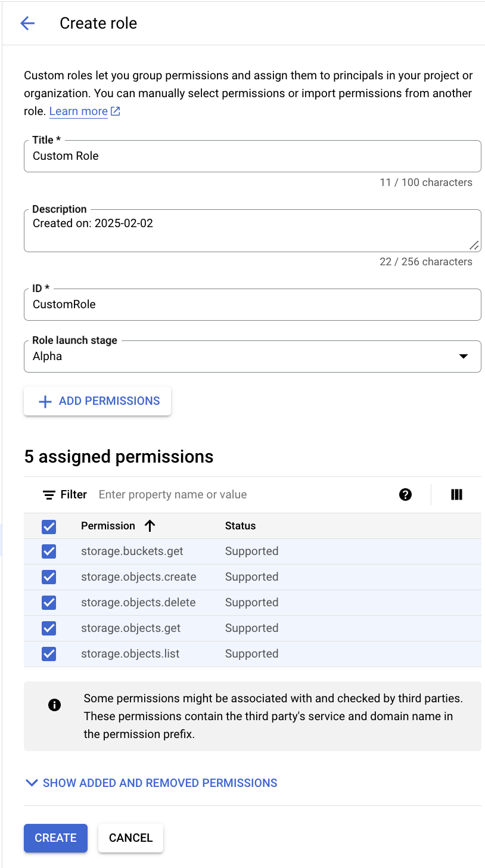Image resolution: width=485 pixels, height=868 pixels.
Task: Toggle the select-all permissions checkbox
Action: [49, 526]
